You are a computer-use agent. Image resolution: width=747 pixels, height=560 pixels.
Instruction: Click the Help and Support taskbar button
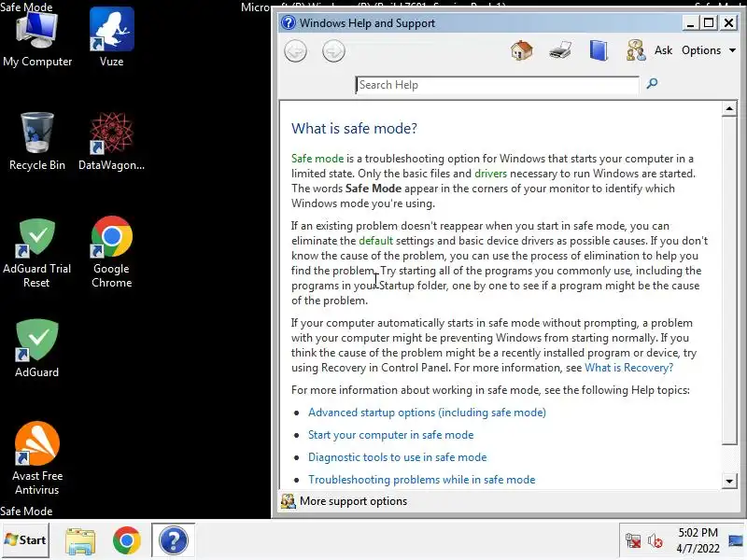click(x=174, y=540)
